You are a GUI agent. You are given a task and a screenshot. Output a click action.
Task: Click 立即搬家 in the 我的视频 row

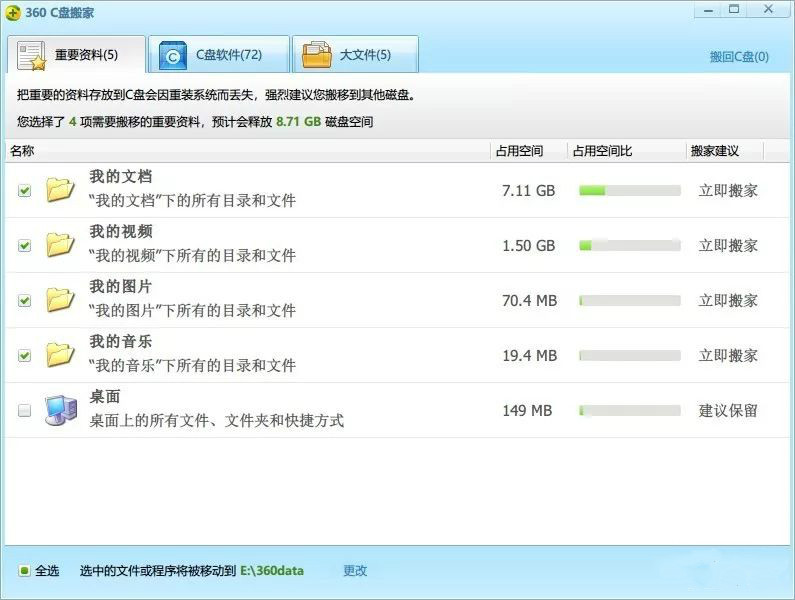[x=728, y=245]
